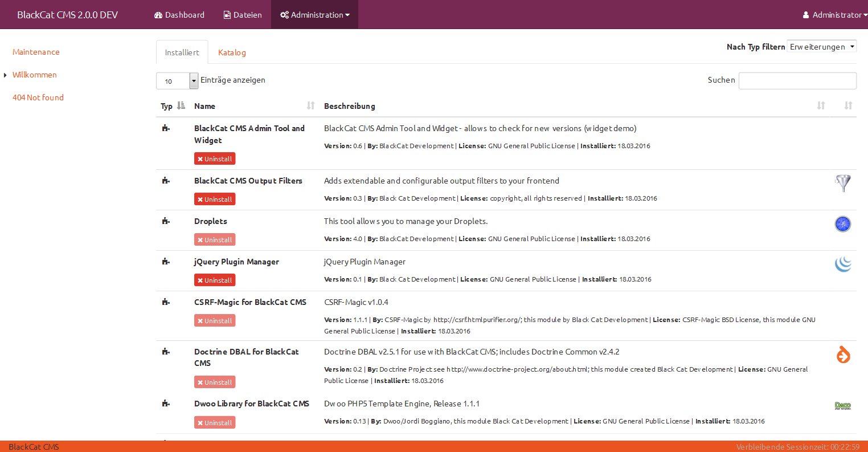Click the Dwoo Library row puzzle icon

(166, 404)
